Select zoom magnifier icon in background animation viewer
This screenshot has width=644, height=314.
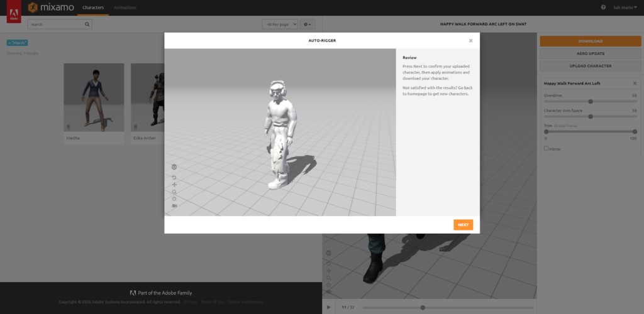click(328, 278)
